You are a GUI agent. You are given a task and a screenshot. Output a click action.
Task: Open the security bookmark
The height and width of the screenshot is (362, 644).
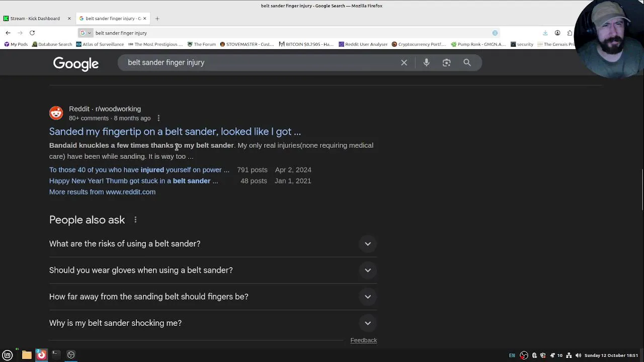tap(522, 44)
